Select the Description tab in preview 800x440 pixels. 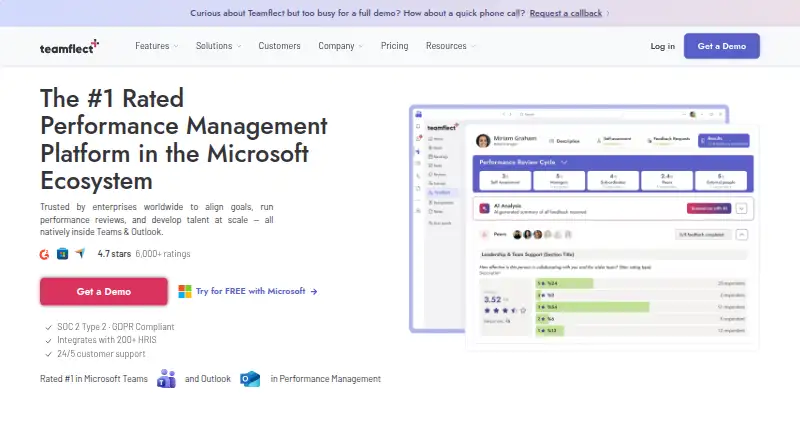click(564, 141)
